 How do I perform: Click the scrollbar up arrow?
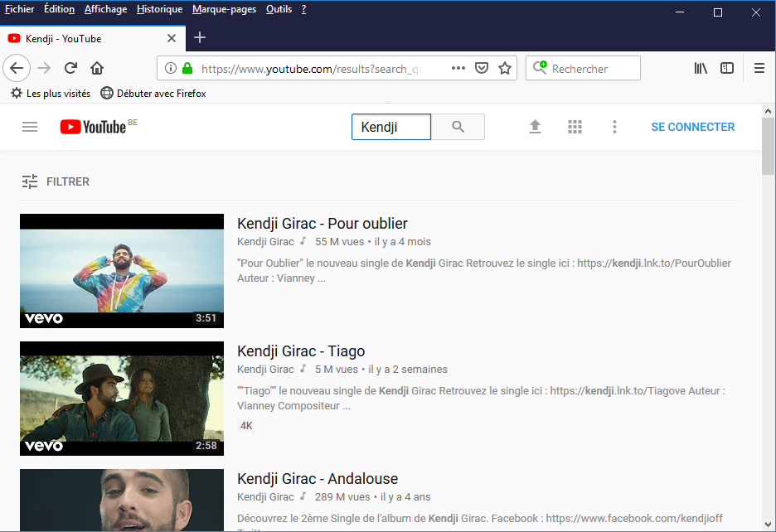(x=768, y=111)
